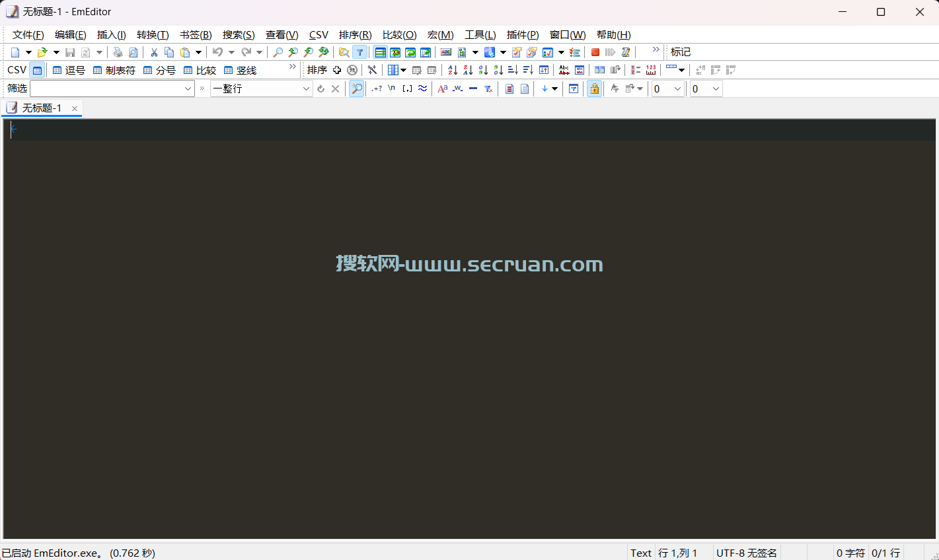The image size is (939, 560).
Task: Click the sort plus icon
Action: click(x=337, y=70)
